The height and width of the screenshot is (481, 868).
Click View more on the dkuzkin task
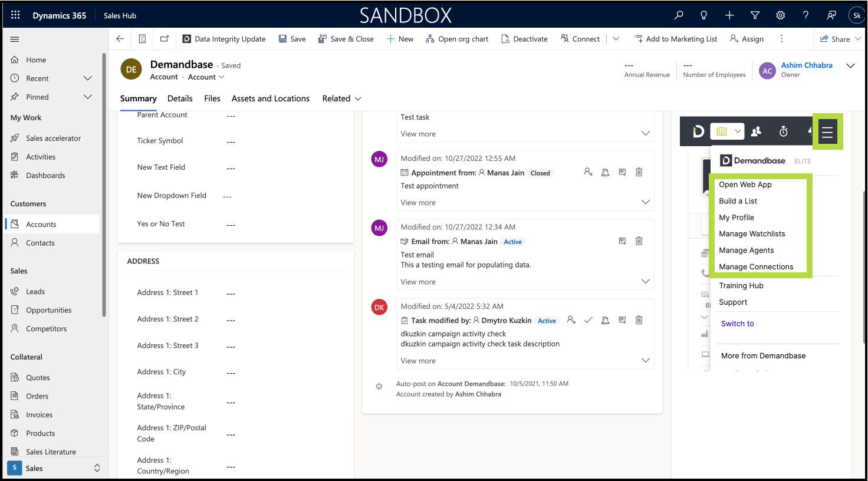[x=418, y=361]
